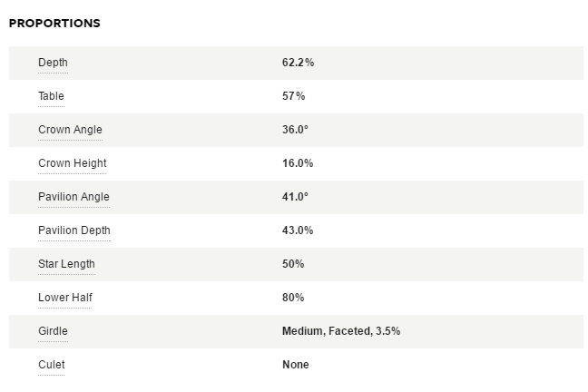Open the Crown Angle definition

pyautogui.click(x=70, y=130)
